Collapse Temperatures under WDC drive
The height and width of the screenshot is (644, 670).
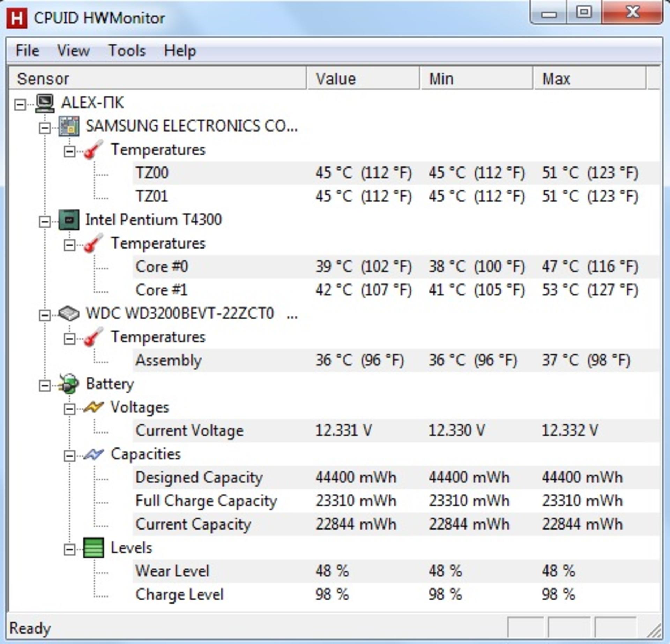point(69,339)
